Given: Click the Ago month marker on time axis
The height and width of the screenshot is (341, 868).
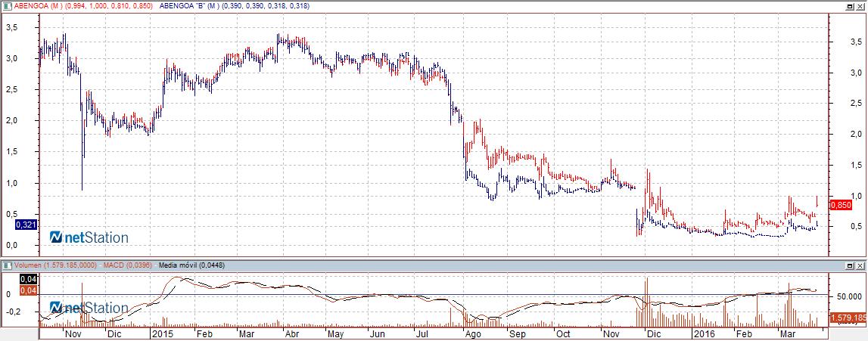Looking at the screenshot, I should click(x=473, y=334).
